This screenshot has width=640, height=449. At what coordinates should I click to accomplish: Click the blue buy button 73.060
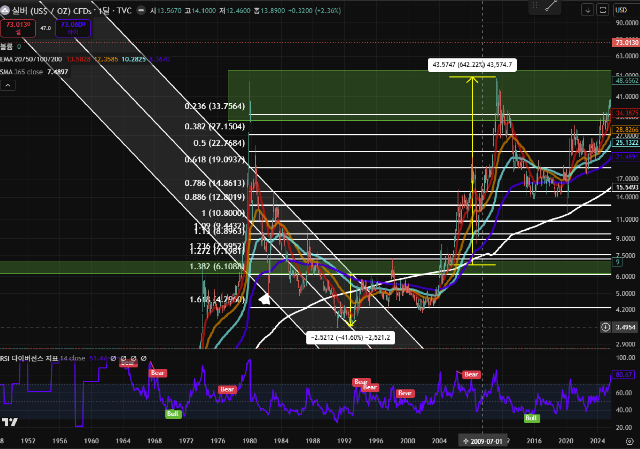click(73, 28)
